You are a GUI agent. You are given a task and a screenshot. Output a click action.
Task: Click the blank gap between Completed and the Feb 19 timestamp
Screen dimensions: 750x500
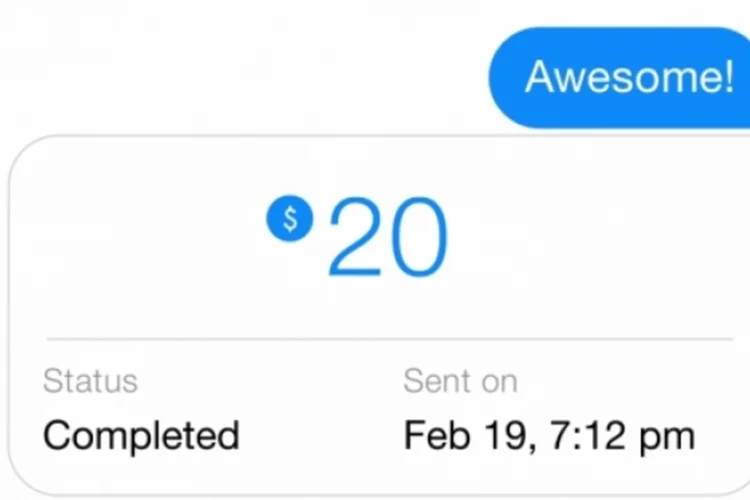click(320, 435)
